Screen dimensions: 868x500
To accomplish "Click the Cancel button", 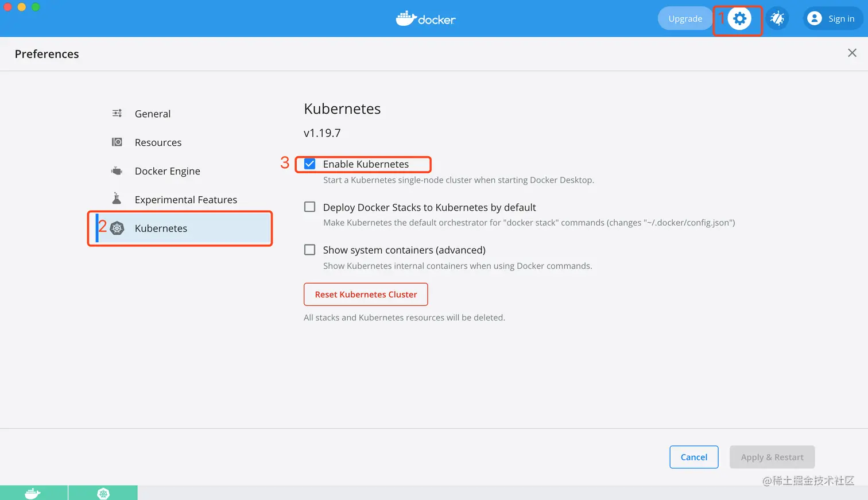I will [x=693, y=457].
